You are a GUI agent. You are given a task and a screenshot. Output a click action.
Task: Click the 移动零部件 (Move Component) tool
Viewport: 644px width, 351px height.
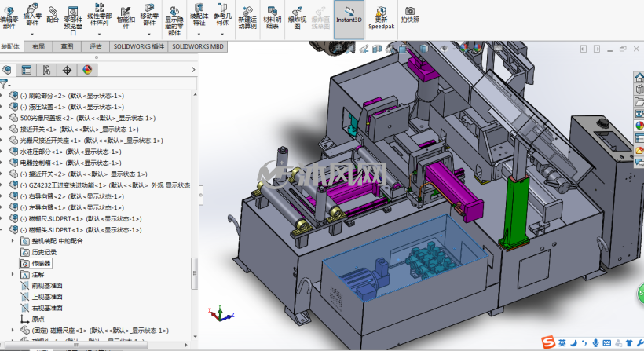[x=149, y=15]
